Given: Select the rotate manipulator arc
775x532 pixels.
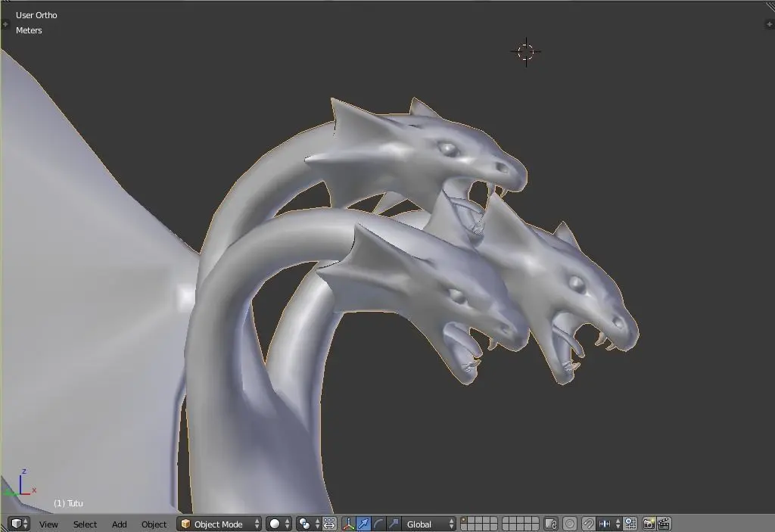Looking at the screenshot, I should (x=378, y=524).
